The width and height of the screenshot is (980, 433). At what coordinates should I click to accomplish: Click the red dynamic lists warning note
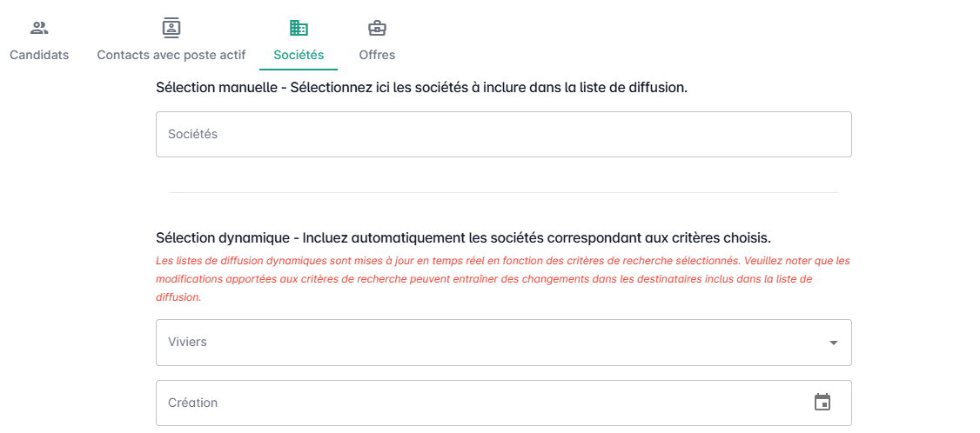coord(502,278)
